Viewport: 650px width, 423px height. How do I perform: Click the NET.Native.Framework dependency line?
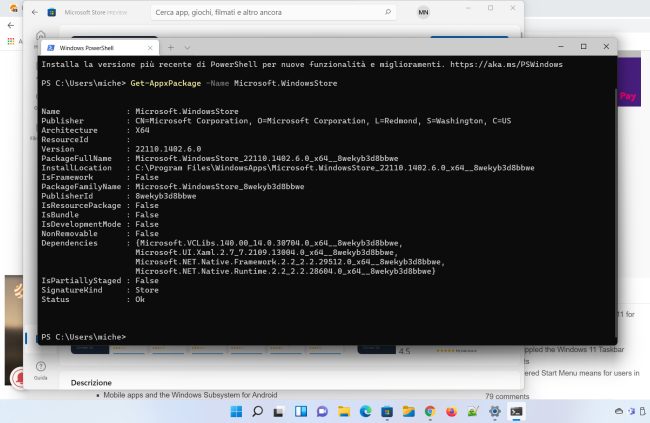(290, 262)
